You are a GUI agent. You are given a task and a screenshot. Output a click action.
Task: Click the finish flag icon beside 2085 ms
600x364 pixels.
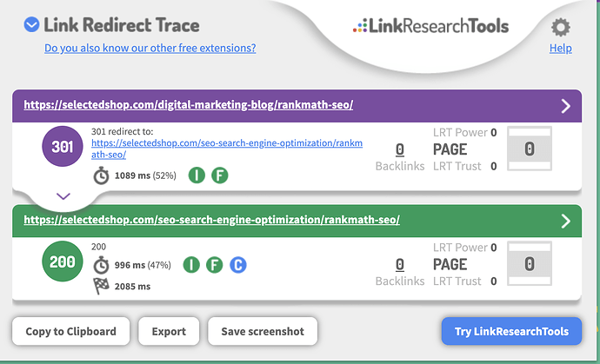click(x=101, y=283)
